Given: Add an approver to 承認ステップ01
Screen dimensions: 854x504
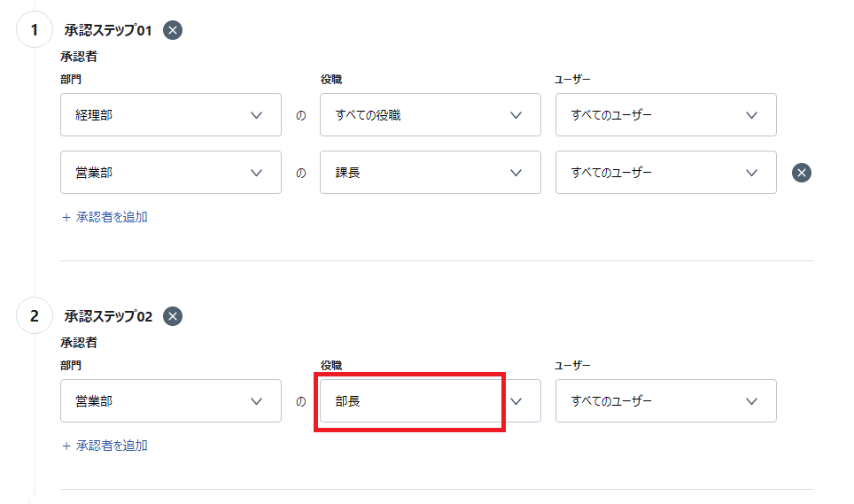Looking at the screenshot, I should (105, 217).
